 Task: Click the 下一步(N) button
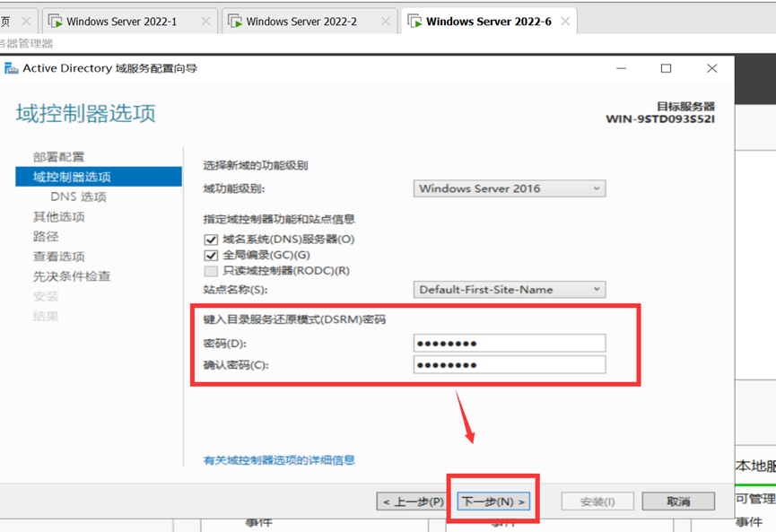click(493, 501)
